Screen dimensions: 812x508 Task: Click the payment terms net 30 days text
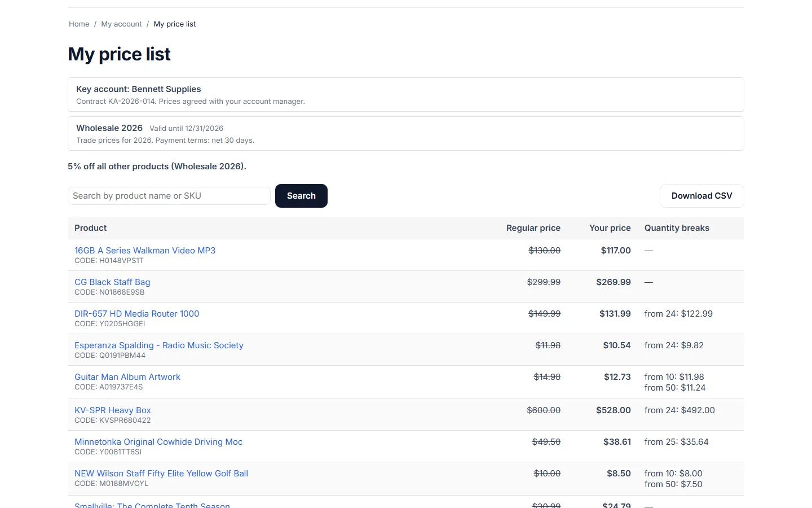coord(205,141)
